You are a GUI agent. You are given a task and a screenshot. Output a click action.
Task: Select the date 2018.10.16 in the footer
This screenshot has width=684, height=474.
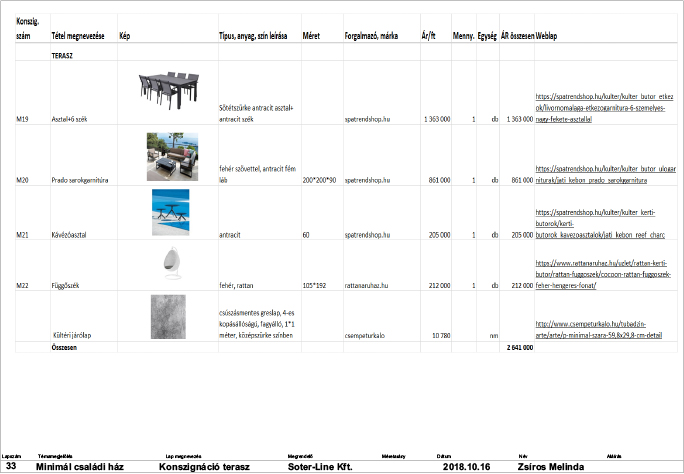tap(464, 467)
